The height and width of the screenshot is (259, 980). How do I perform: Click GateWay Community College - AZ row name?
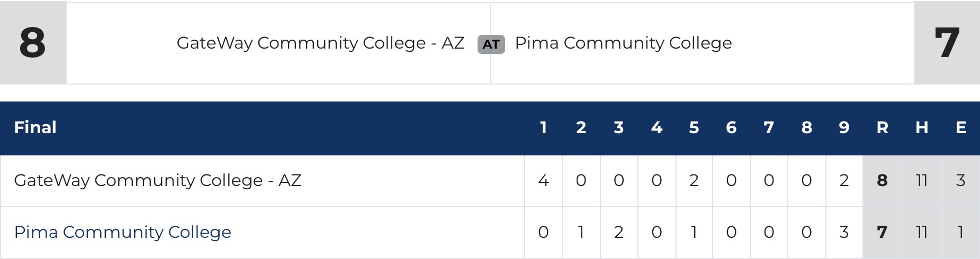click(157, 181)
